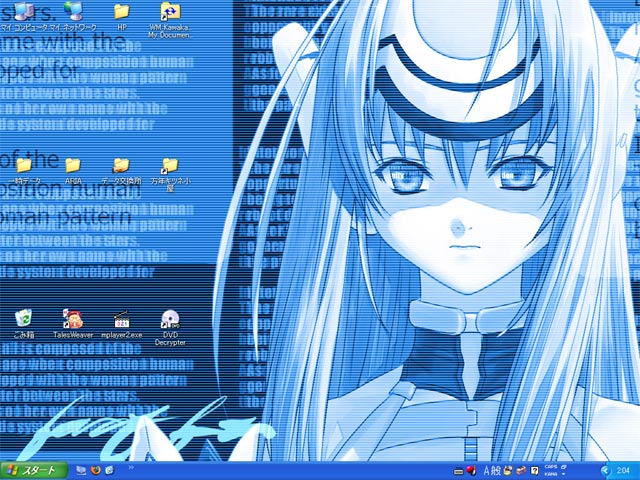Open the マイ コンピュータ desktop icon
Image resolution: width=640 pixels, height=480 pixels.
coord(24,18)
